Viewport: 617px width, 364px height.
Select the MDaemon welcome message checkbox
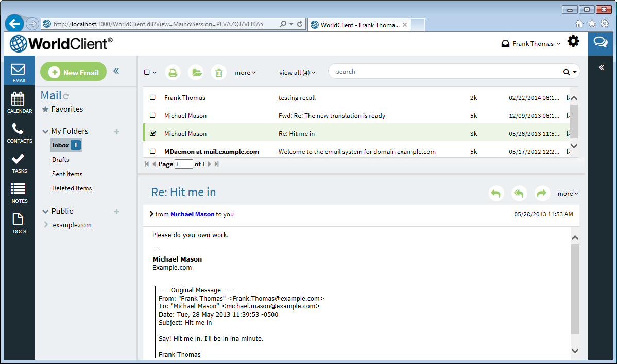(152, 151)
